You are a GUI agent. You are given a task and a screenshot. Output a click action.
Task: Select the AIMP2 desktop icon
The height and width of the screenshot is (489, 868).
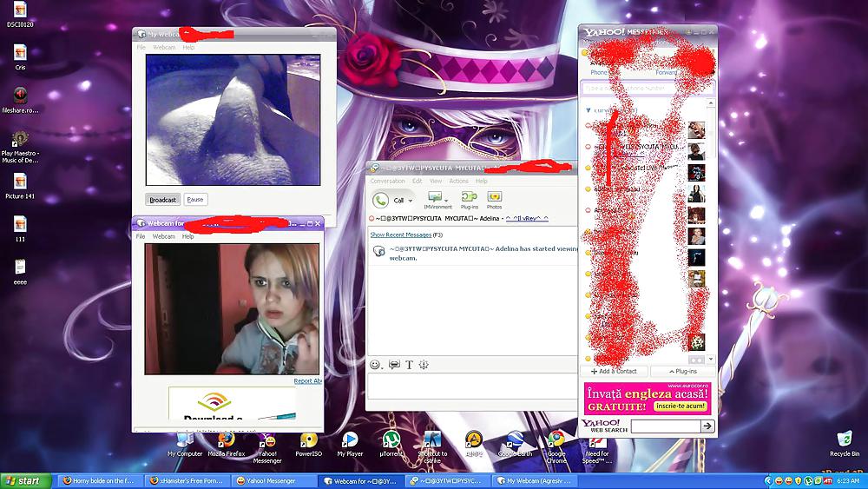(473, 444)
